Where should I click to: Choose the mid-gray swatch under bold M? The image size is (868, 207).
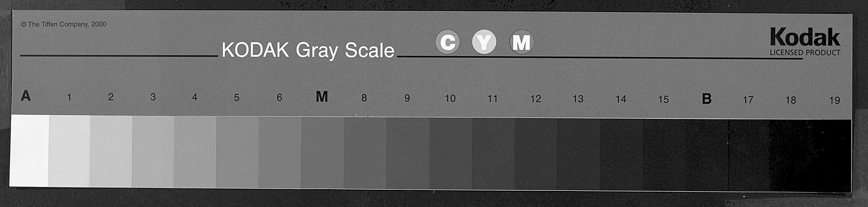pyautogui.click(x=322, y=153)
